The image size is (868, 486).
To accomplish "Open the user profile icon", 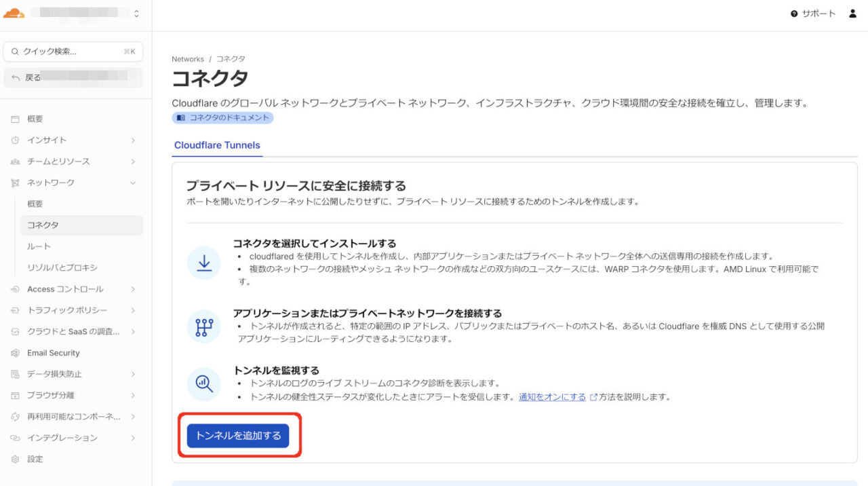I will [853, 14].
